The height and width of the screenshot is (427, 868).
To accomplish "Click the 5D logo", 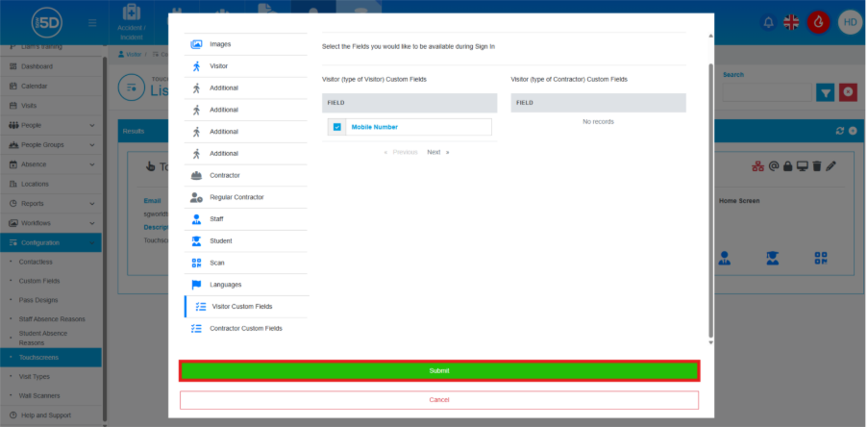I will pyautogui.click(x=47, y=23).
